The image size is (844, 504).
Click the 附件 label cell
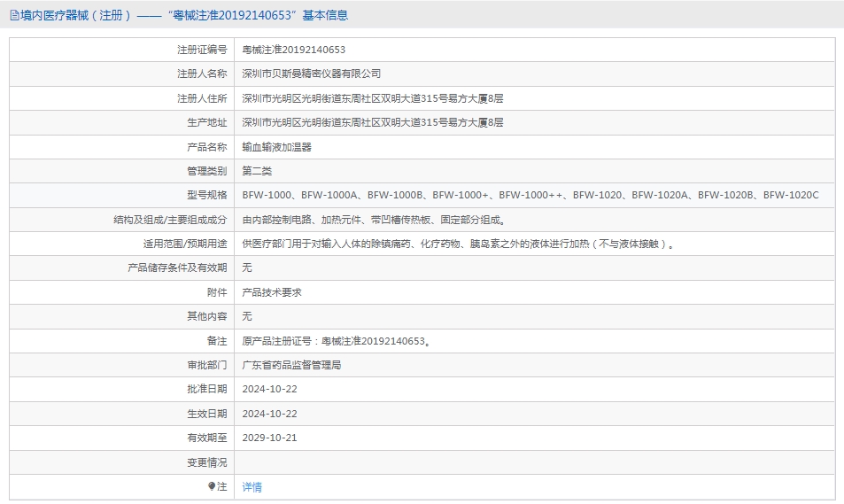tap(122, 292)
